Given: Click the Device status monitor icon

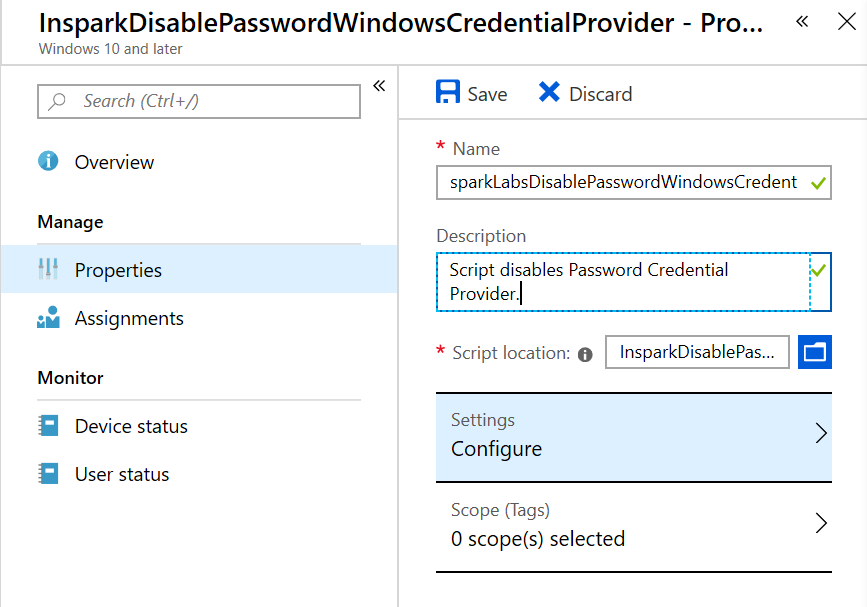Looking at the screenshot, I should 48,425.
